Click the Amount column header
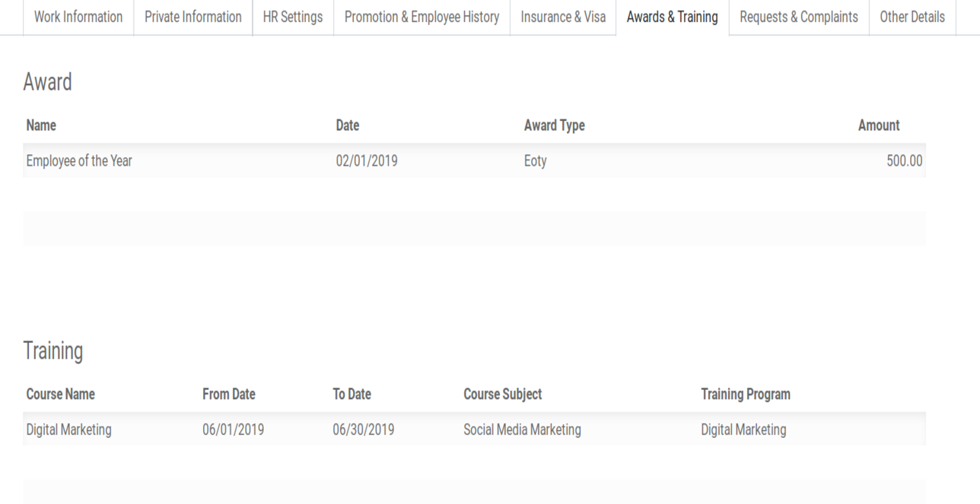 (x=878, y=126)
